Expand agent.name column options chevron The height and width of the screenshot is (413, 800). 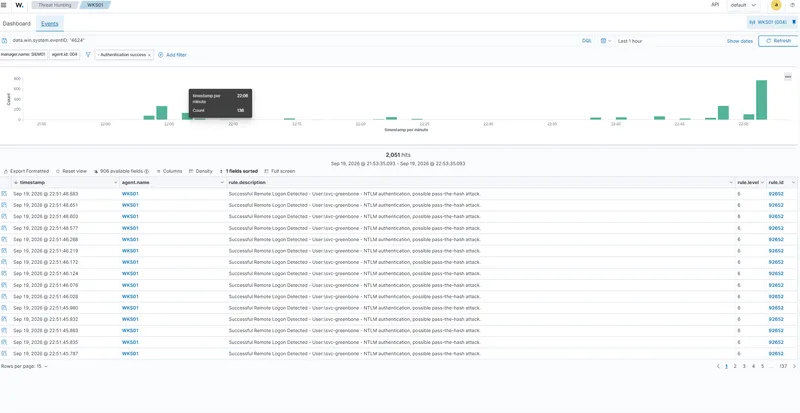point(222,182)
